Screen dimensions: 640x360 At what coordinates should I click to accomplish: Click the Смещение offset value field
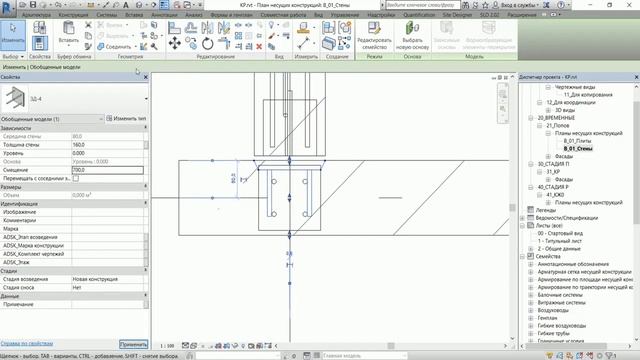(x=108, y=170)
